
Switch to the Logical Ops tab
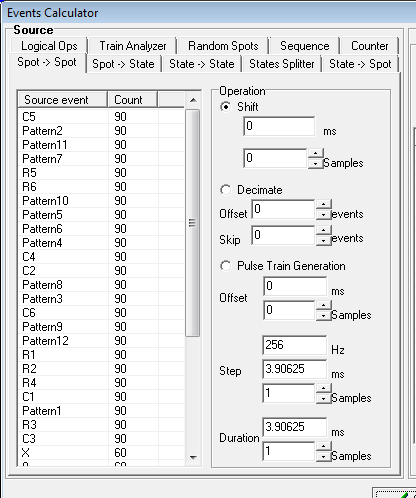[x=49, y=46]
